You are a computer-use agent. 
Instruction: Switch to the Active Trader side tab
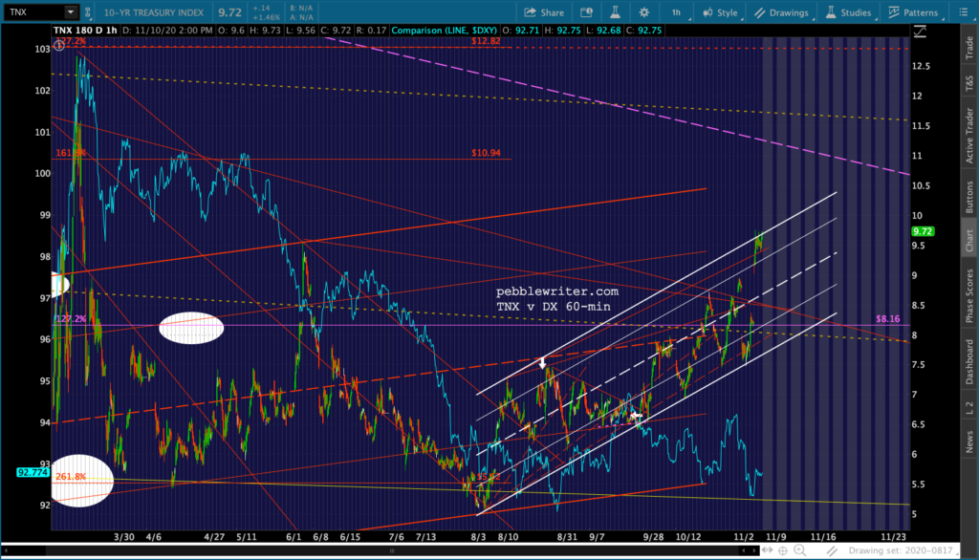point(969,136)
